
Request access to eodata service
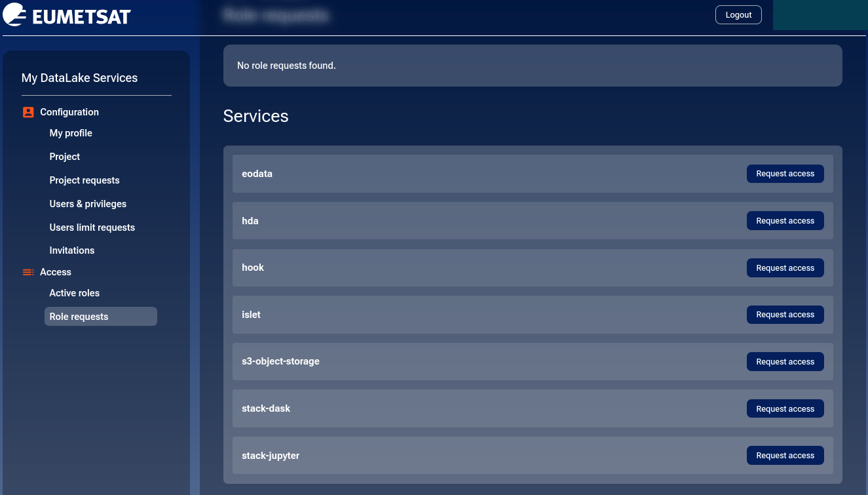pyautogui.click(x=785, y=174)
